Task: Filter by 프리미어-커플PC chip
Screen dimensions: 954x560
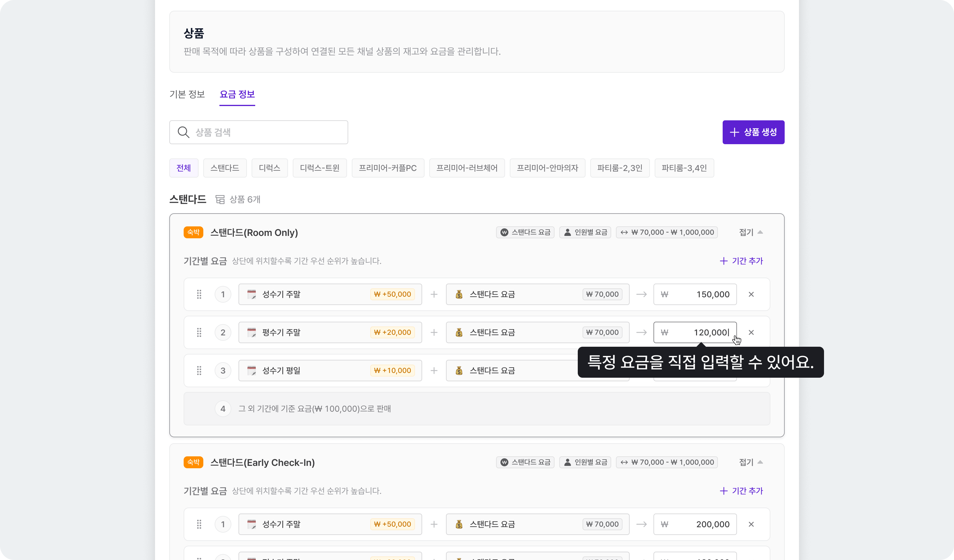Action: (388, 168)
